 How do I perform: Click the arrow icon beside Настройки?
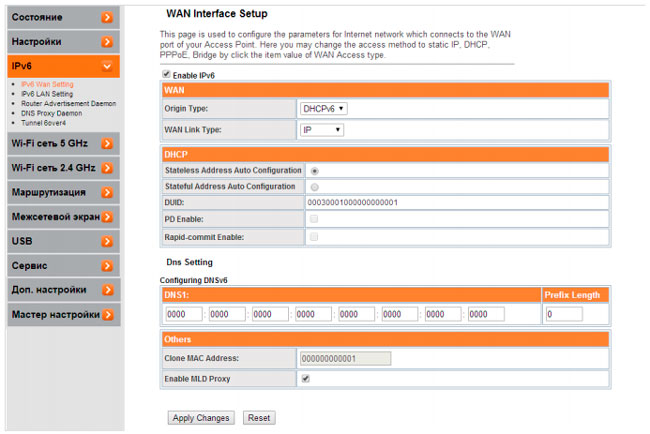pos(107,42)
